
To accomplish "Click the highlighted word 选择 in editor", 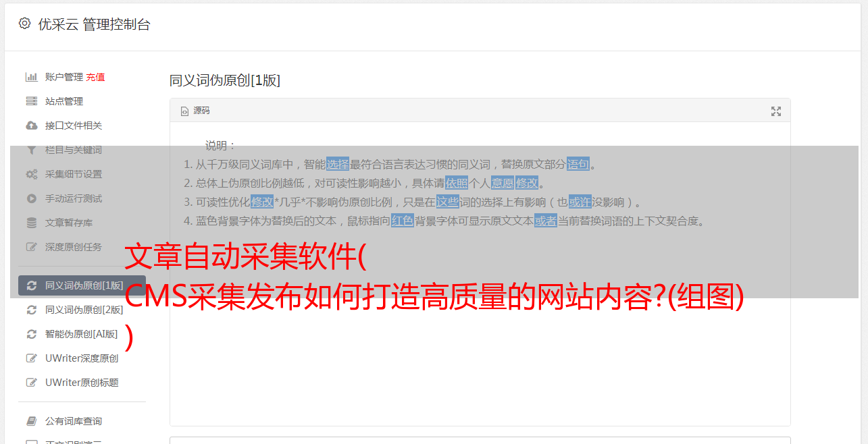I will point(338,164).
